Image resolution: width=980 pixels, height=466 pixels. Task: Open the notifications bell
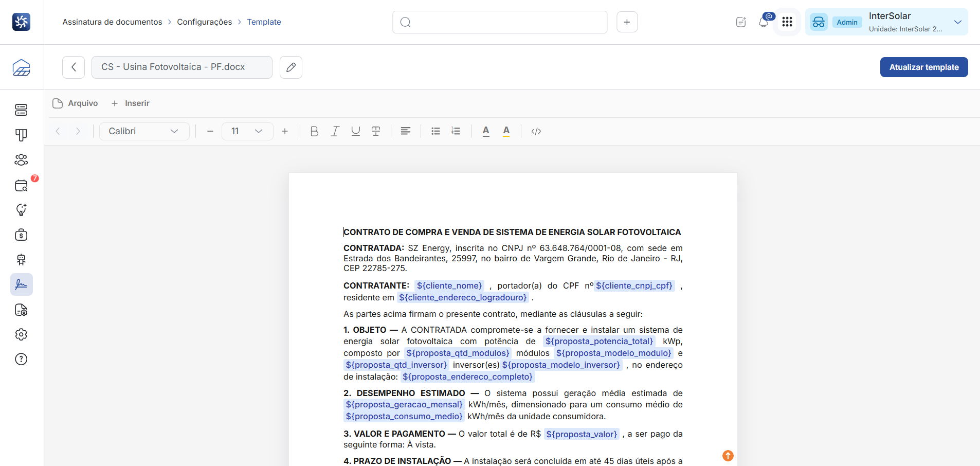click(764, 22)
